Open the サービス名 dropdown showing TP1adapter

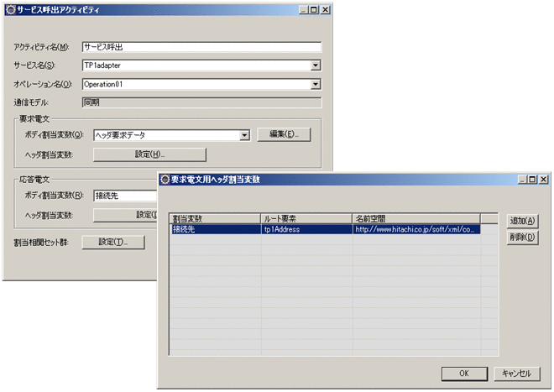pyautogui.click(x=316, y=65)
